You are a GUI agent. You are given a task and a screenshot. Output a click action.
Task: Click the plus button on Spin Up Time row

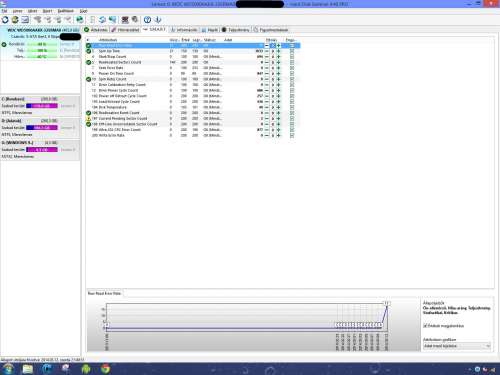click(279, 51)
